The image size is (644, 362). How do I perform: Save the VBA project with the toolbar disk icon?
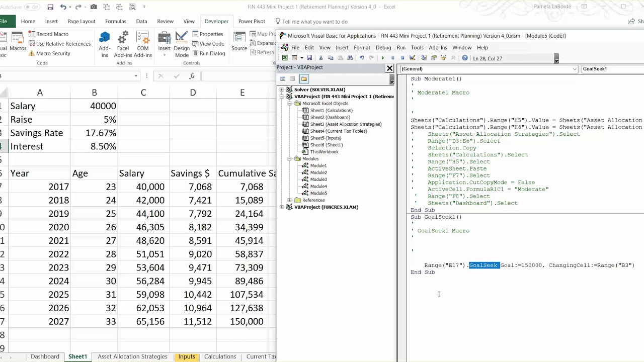pyautogui.click(x=309, y=58)
